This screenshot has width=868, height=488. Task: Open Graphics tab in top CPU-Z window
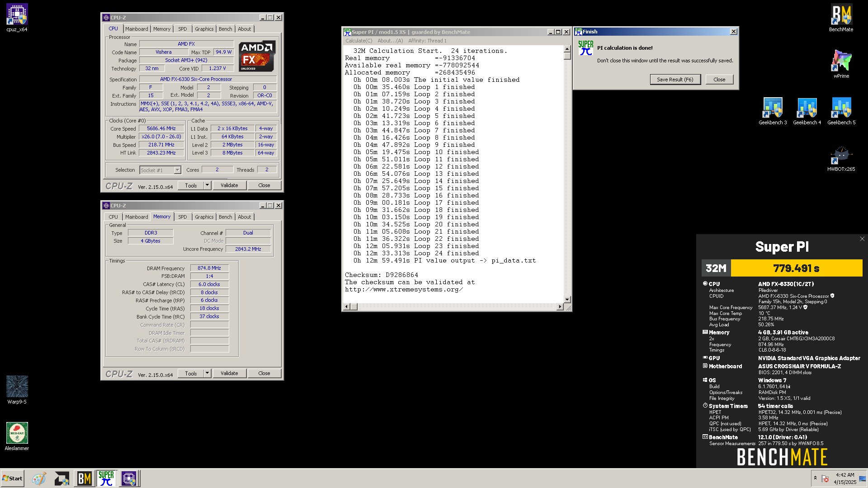[204, 29]
